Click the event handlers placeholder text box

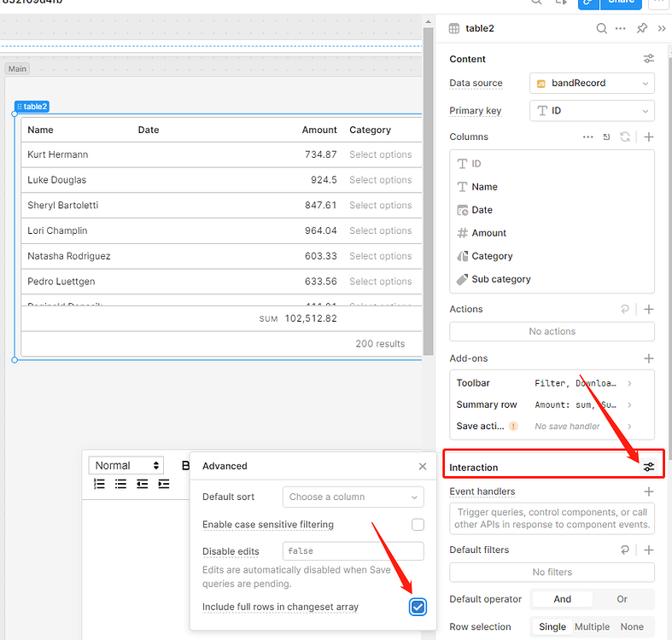tap(552, 518)
